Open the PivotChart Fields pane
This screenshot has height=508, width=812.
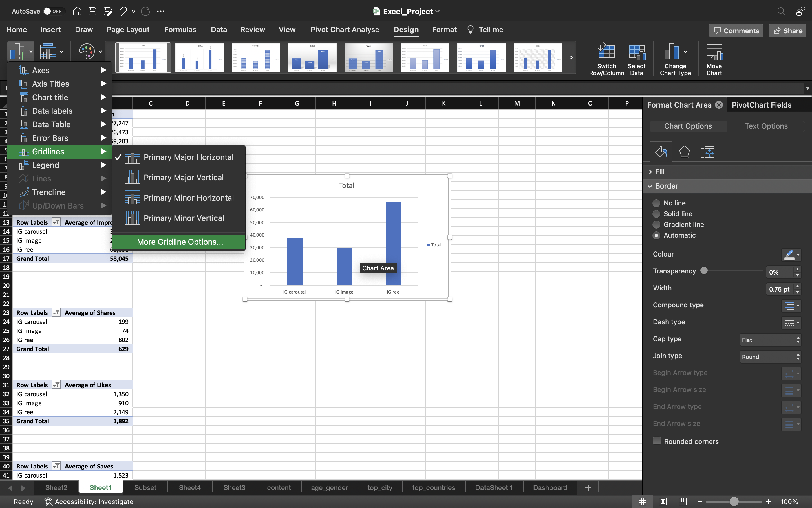click(x=761, y=105)
